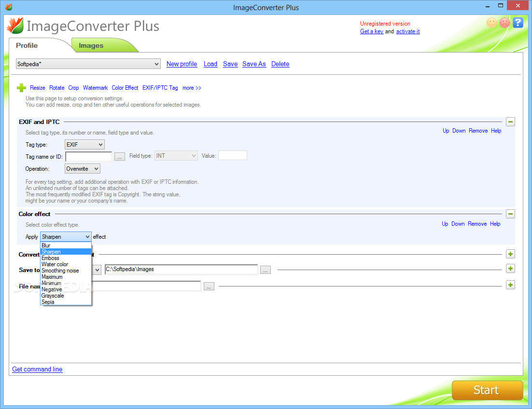Add a Color Effect operation
This screenshot has height=409, width=532.
click(125, 88)
